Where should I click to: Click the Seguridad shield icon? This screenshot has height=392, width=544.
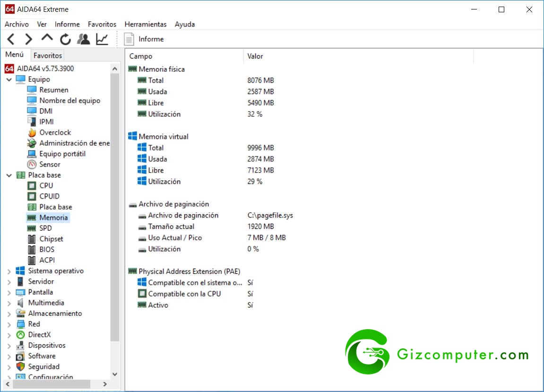pyautogui.click(x=20, y=366)
